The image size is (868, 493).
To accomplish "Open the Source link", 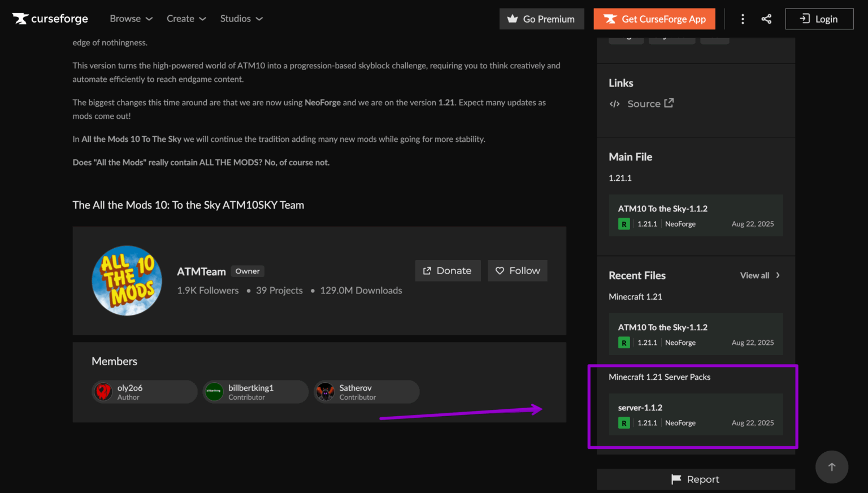I will 641,104.
